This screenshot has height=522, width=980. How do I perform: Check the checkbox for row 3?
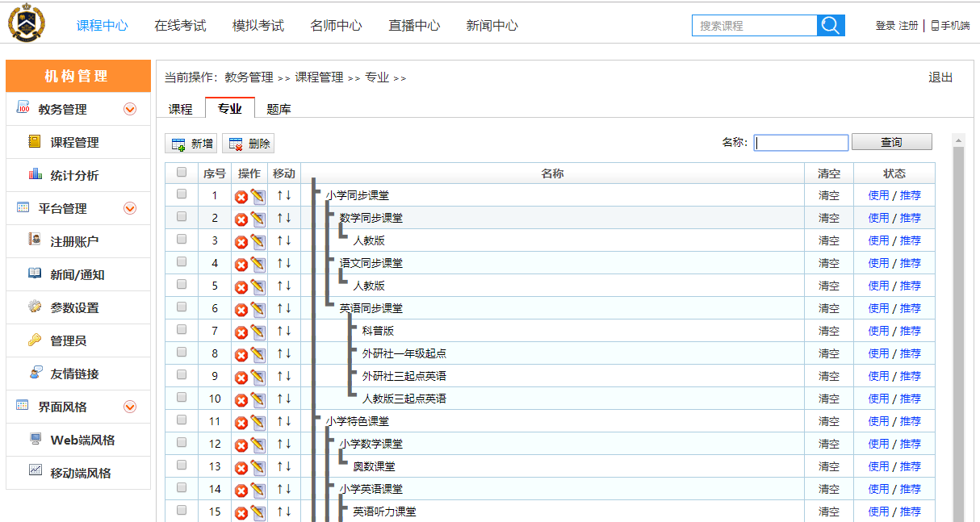click(x=182, y=240)
